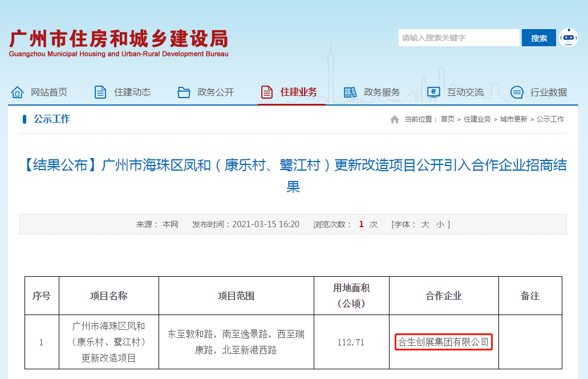
Task: Click the cell 广州市海珠区凤和（康乐村、鹭江村）更新改造项目
Action: 109,342
